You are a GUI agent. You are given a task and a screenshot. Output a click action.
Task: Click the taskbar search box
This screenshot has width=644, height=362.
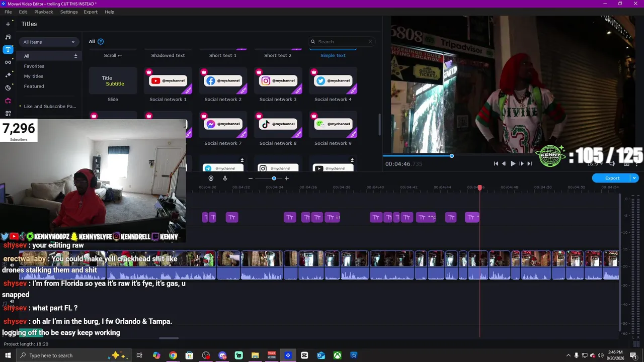[74, 355]
